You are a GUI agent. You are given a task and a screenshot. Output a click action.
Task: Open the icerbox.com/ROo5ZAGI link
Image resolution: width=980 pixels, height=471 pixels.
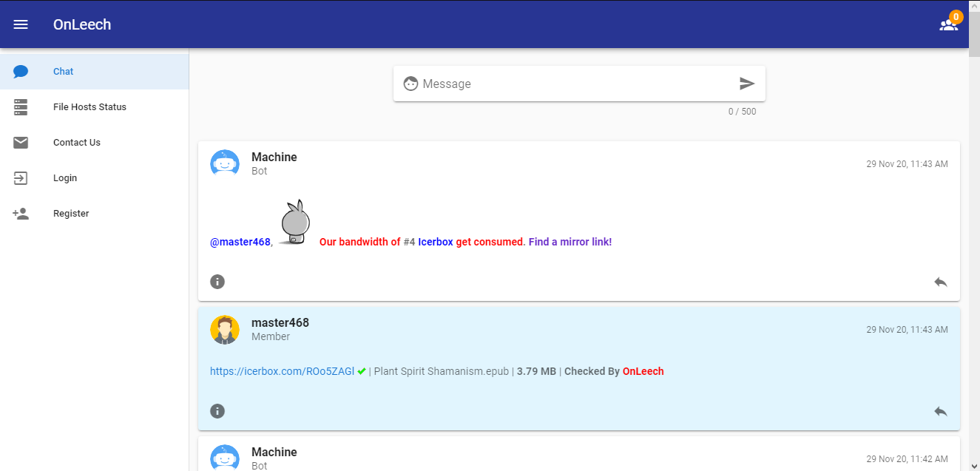coord(282,371)
